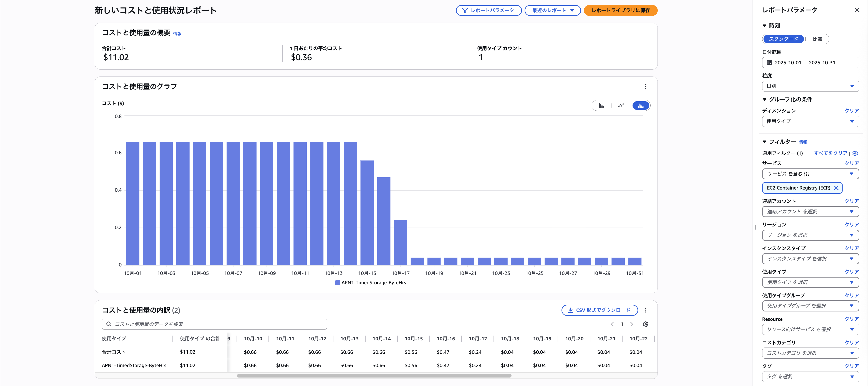Click the cost data search field
868x386 pixels.
214,324
